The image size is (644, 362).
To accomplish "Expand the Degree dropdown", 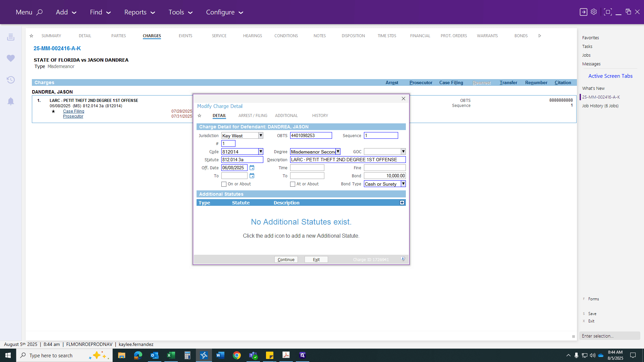I will pos(338,152).
